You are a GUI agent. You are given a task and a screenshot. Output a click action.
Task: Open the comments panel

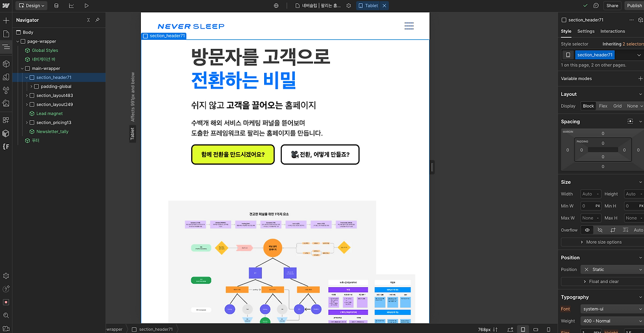tap(595, 6)
